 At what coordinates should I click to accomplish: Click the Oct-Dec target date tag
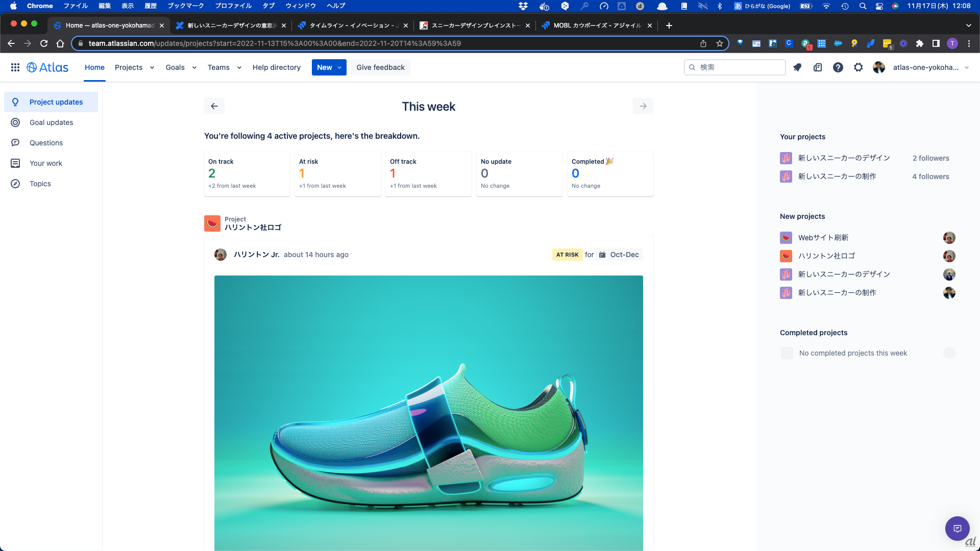[619, 255]
